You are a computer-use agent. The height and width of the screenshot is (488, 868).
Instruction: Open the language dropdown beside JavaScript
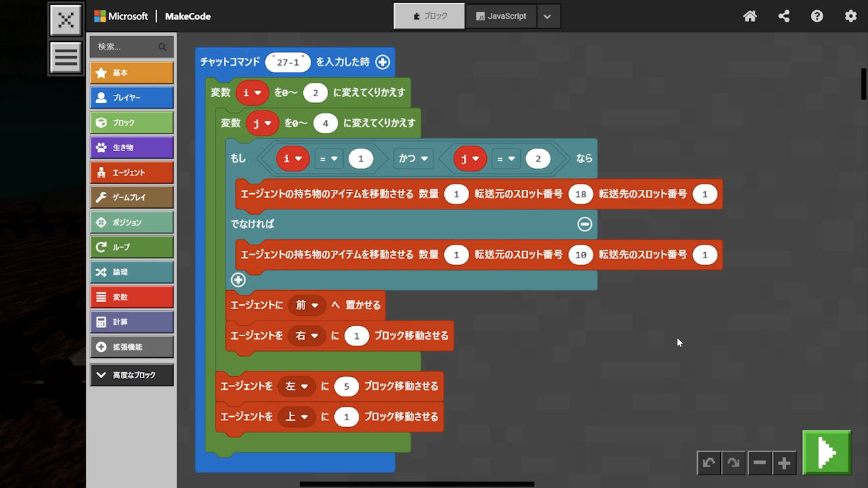pos(548,16)
